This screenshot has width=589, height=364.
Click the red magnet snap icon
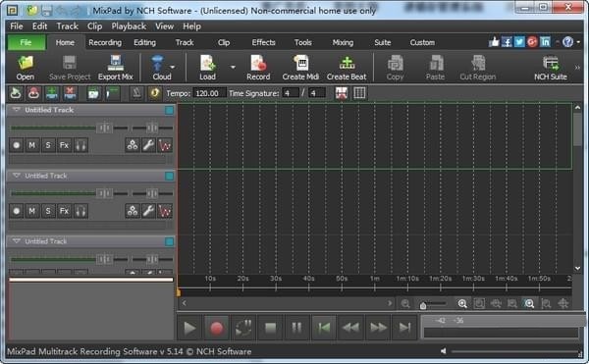pos(342,93)
